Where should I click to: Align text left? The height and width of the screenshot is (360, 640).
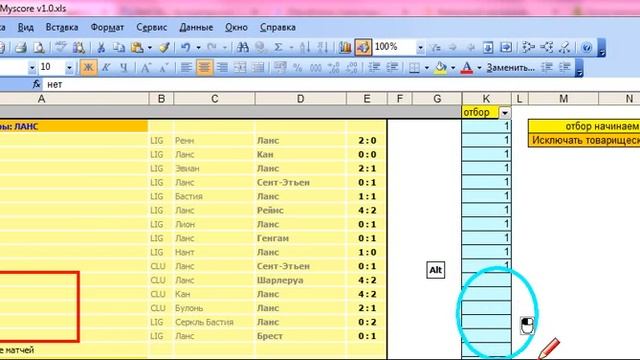click(186, 67)
